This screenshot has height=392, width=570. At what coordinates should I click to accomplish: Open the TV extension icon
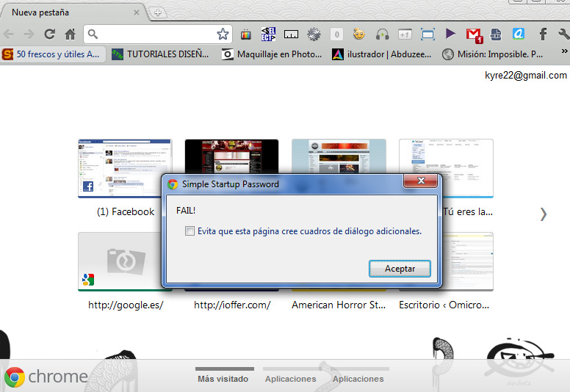click(246, 35)
